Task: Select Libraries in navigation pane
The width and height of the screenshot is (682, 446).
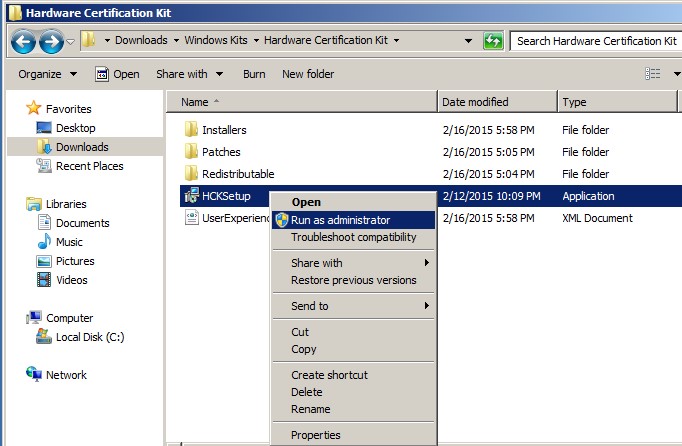Action: [x=66, y=204]
